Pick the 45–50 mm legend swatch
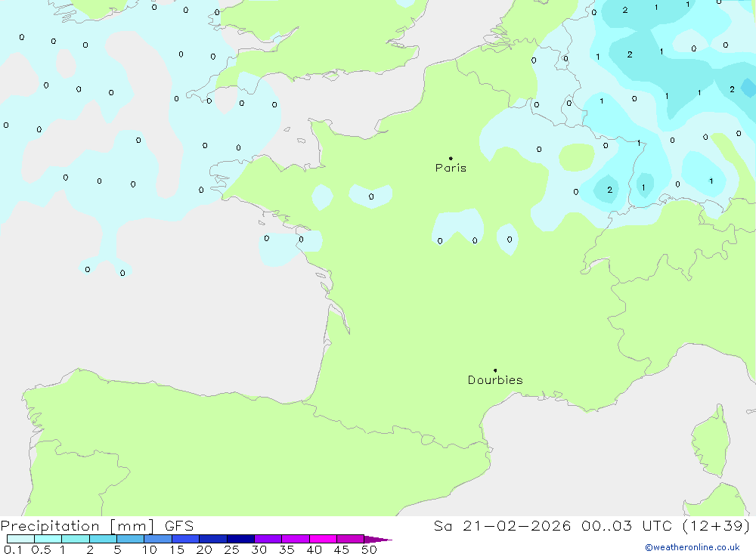 pos(351,539)
